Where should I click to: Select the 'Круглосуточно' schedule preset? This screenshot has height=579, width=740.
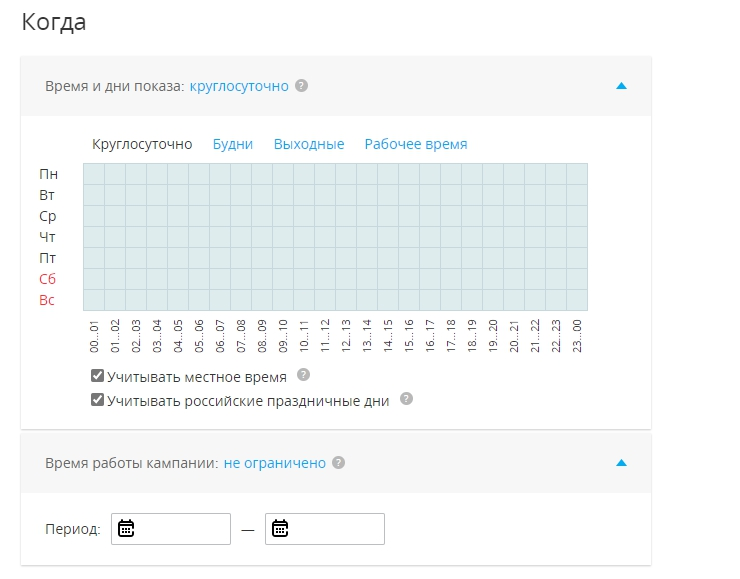142,144
